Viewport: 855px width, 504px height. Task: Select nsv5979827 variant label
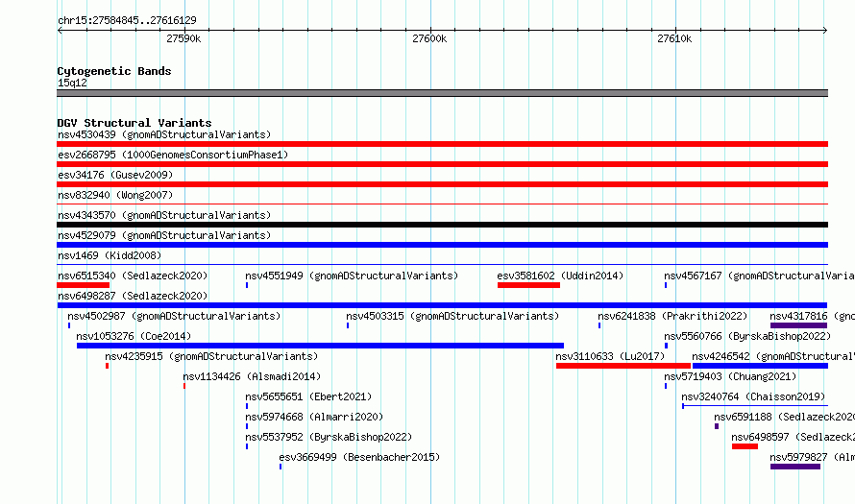pos(812,457)
